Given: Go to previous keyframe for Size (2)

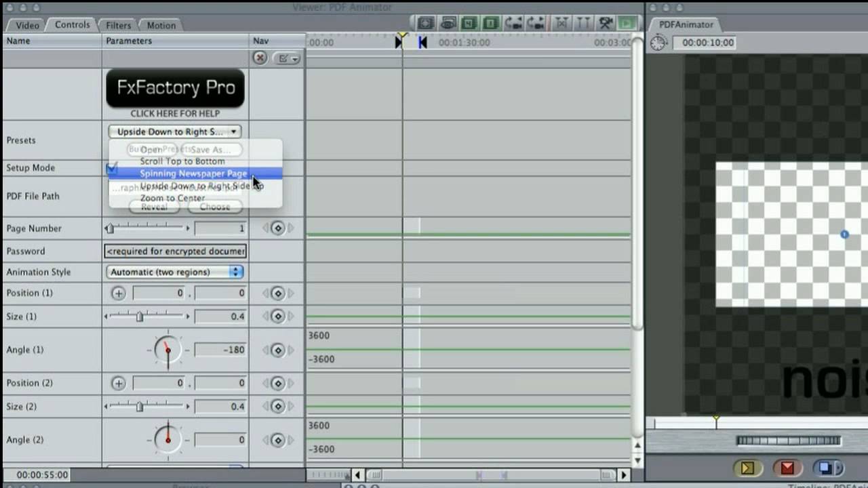Looking at the screenshot, I should 265,407.
